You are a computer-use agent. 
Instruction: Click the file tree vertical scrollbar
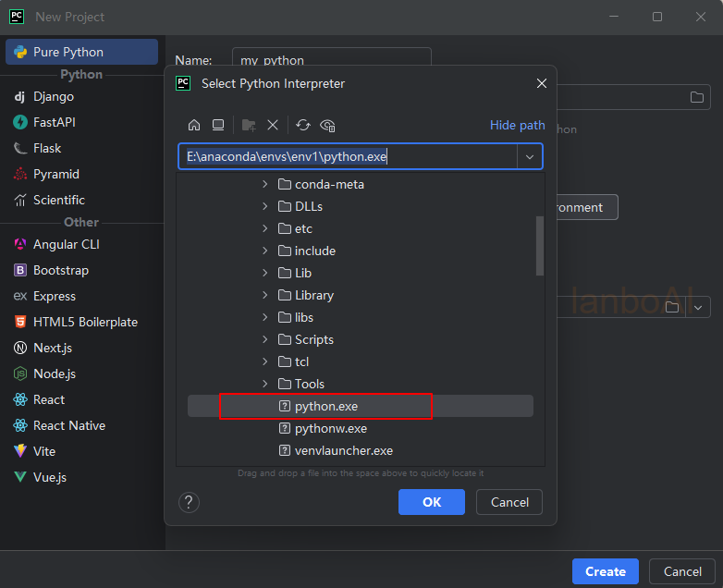pyautogui.click(x=540, y=245)
